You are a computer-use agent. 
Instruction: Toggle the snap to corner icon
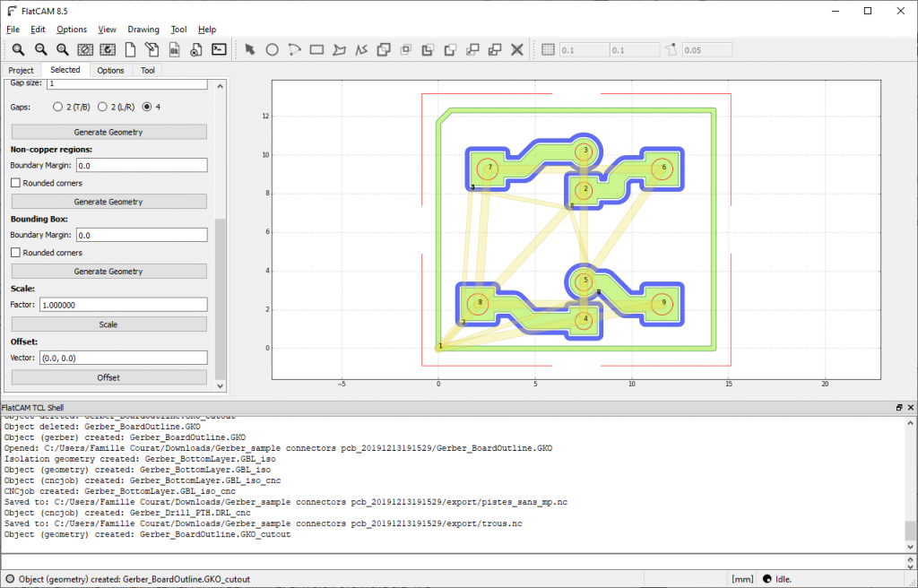click(671, 50)
